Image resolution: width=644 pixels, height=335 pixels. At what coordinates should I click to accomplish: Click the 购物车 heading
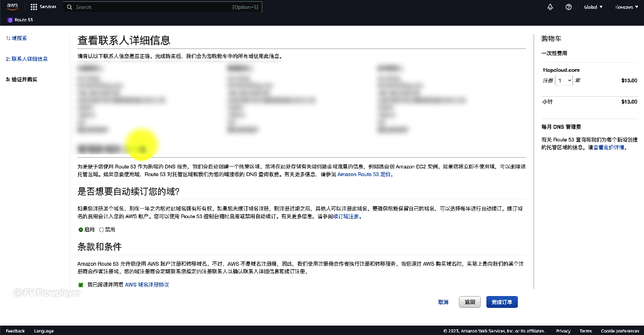pyautogui.click(x=551, y=38)
